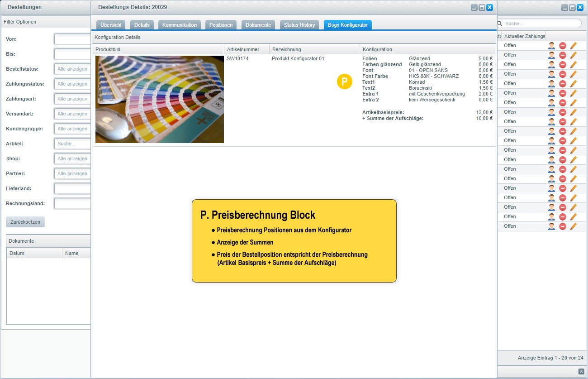
Task: Focus the Lieferland filter field
Action: tap(72, 188)
